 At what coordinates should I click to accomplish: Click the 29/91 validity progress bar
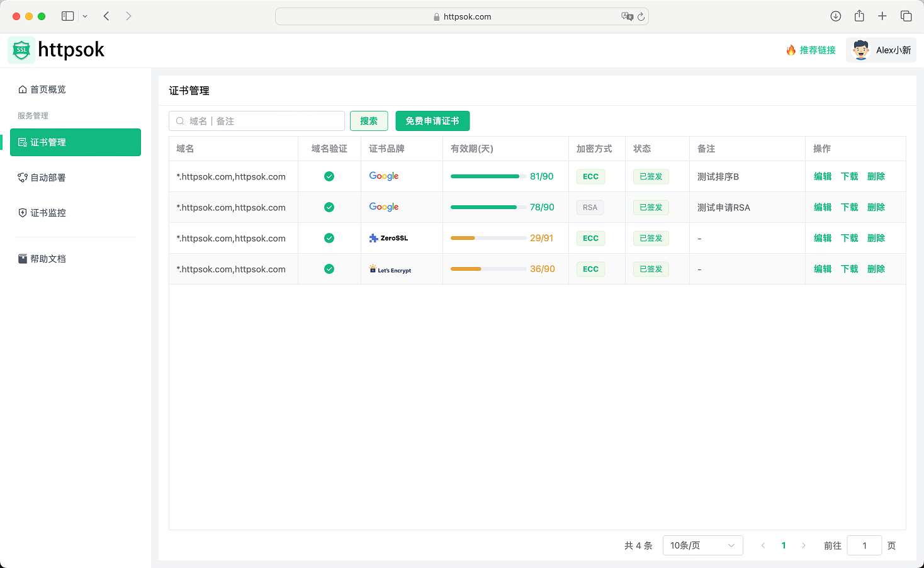coord(488,238)
